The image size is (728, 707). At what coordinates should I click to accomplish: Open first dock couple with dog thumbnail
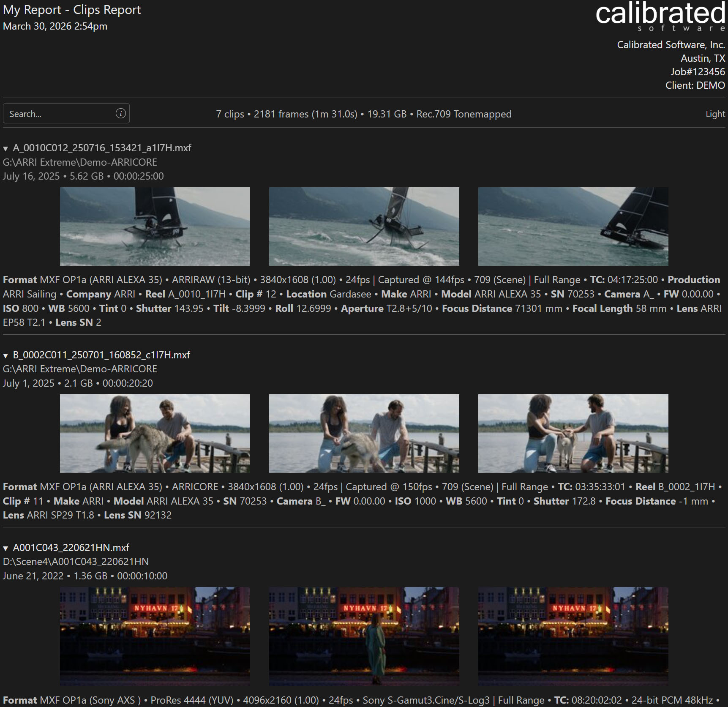(x=155, y=434)
